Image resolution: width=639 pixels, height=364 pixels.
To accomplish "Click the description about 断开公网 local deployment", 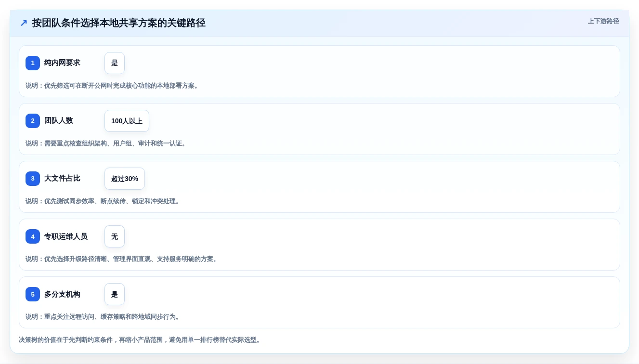I will pos(113,86).
